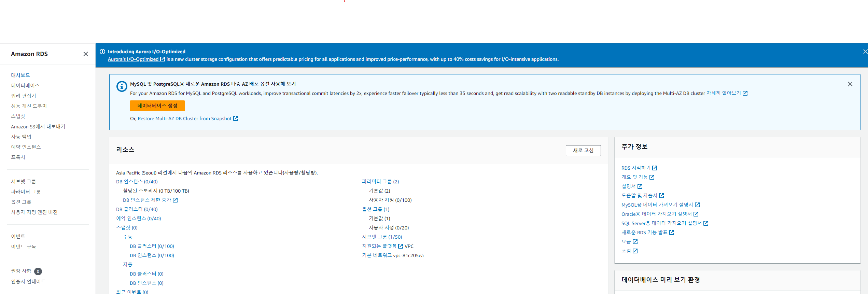Viewport: 868px width, 294px height.
Task: Open 기본 네트워크 link
Action: pyautogui.click(x=377, y=255)
